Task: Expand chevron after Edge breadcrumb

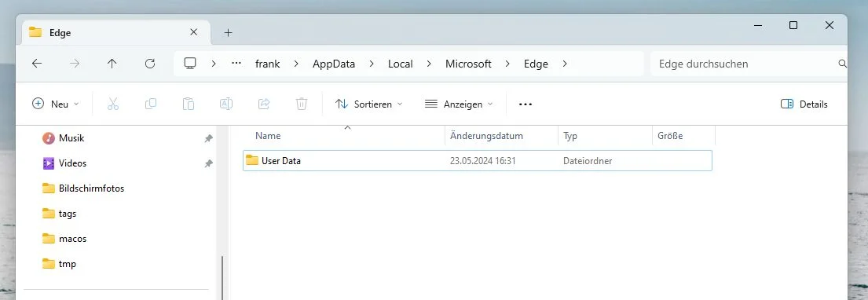Action: click(565, 64)
